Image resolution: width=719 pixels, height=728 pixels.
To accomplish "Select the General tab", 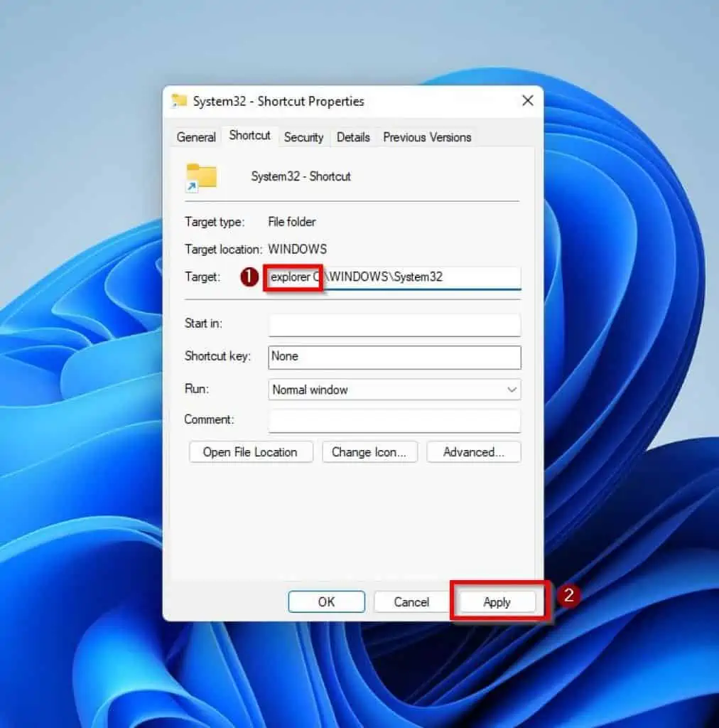I will pyautogui.click(x=195, y=137).
